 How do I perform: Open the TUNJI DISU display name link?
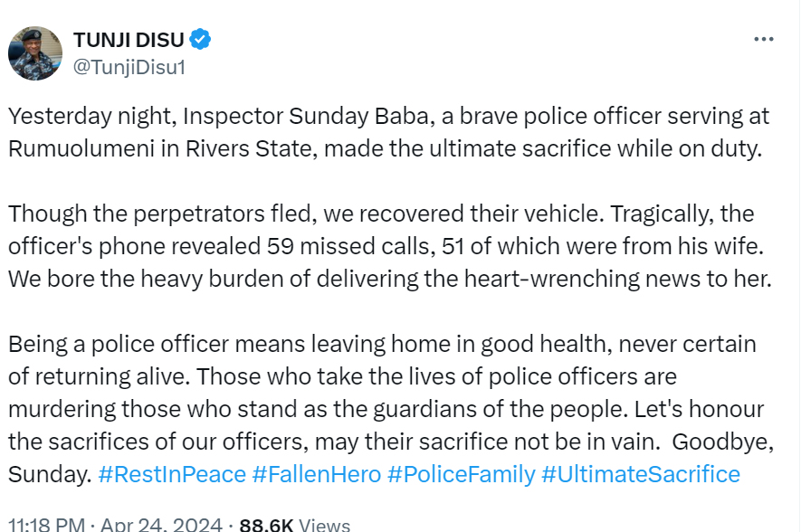click(129, 40)
